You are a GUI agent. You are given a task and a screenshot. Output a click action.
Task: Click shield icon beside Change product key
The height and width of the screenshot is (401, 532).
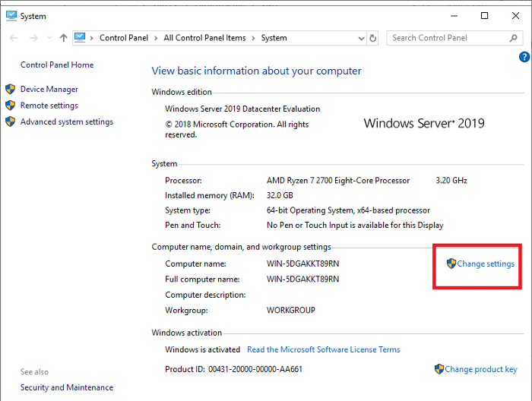439,369
